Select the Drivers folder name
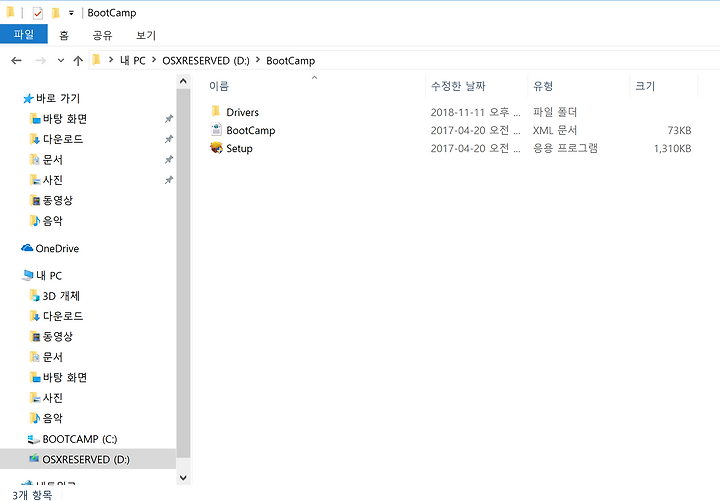The image size is (720, 501). point(242,112)
